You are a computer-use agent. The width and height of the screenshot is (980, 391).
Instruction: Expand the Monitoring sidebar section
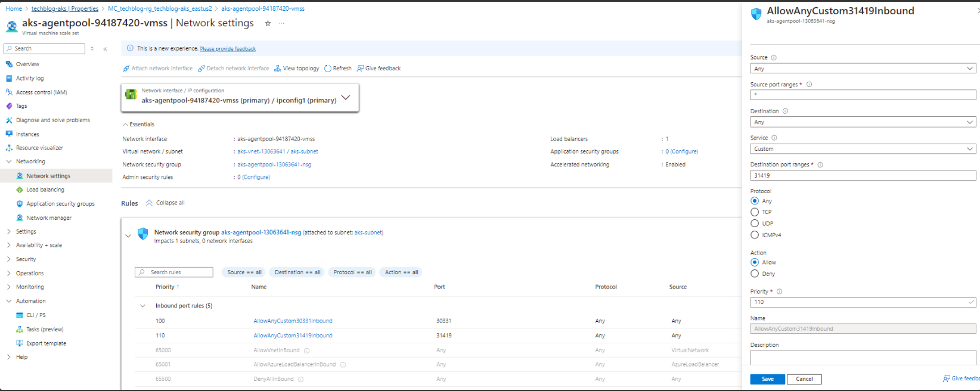(9, 287)
